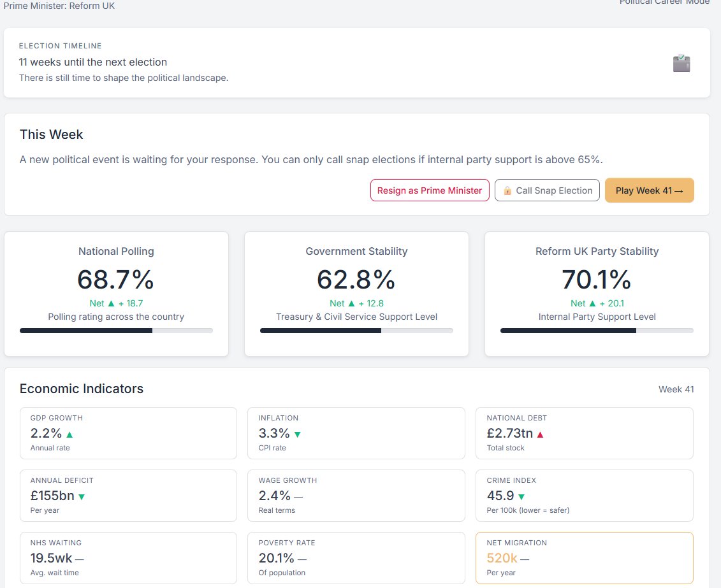The width and height of the screenshot is (721, 588).
Task: Click the green up arrow beside GDP Growth
Action: (x=69, y=434)
